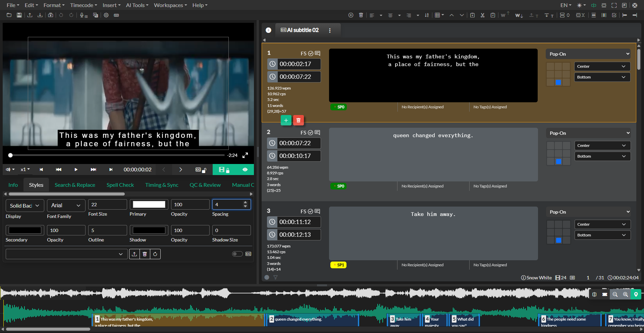Zoom in on the audio waveform

(625, 294)
